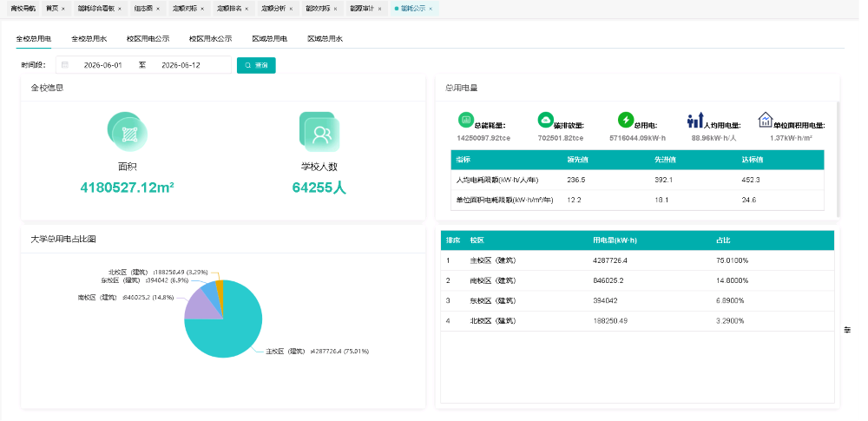Screen dimensions: 868x421
Task: Click the 6.8900% percentage cell
Action: pyautogui.click(x=730, y=301)
